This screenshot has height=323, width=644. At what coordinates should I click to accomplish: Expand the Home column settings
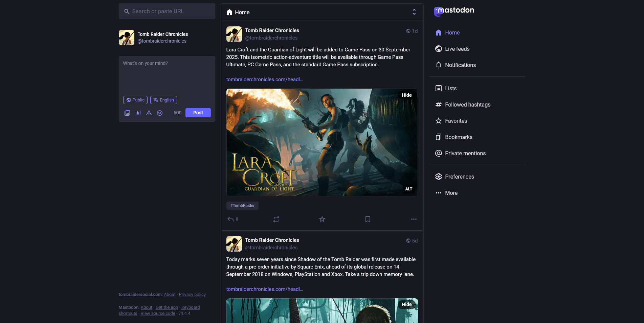coord(414,12)
